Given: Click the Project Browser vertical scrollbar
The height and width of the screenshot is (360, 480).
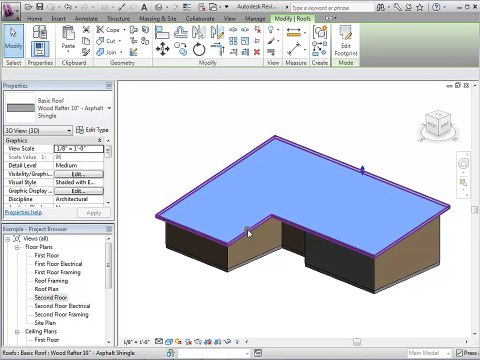Looking at the screenshot, I should pyautogui.click(x=108, y=265).
